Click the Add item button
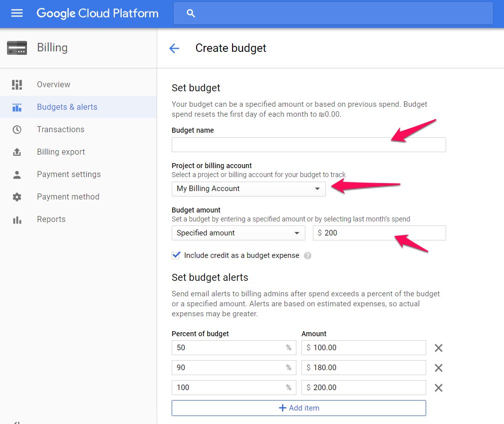This screenshot has width=504, height=424. [x=298, y=408]
